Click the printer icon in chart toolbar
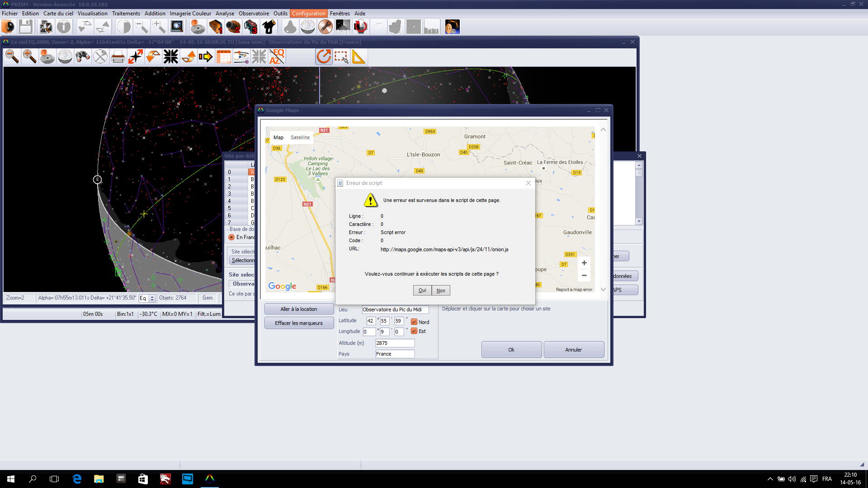Image resolution: width=868 pixels, height=488 pixels. pos(118,57)
